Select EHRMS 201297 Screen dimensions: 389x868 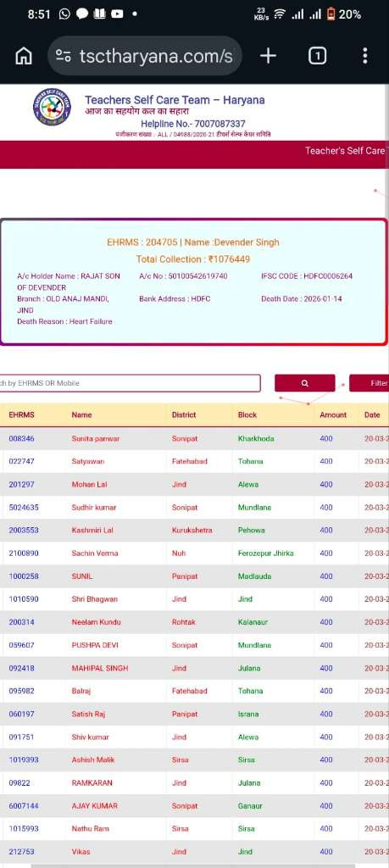tap(21, 484)
